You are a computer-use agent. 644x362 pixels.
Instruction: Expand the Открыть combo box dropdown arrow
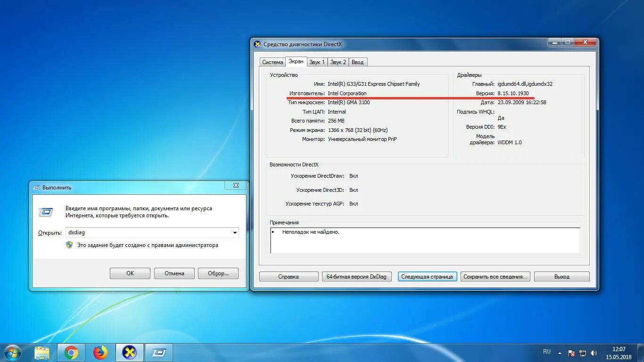(x=235, y=232)
